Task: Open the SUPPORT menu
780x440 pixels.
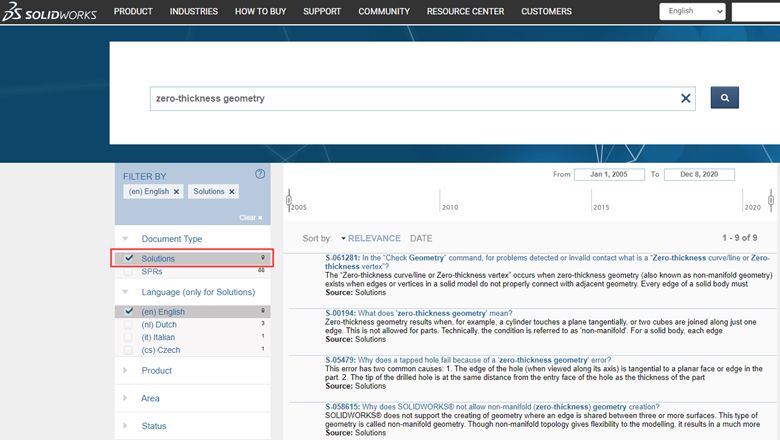Action: tap(322, 11)
